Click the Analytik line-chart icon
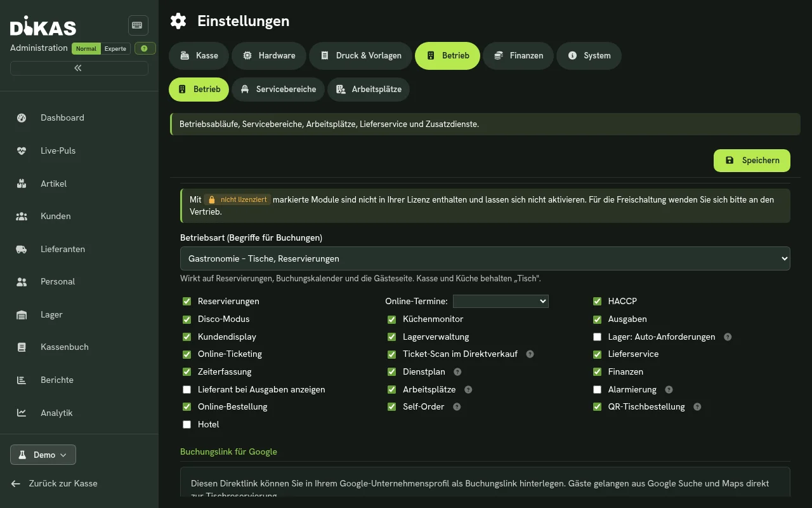 tap(22, 413)
